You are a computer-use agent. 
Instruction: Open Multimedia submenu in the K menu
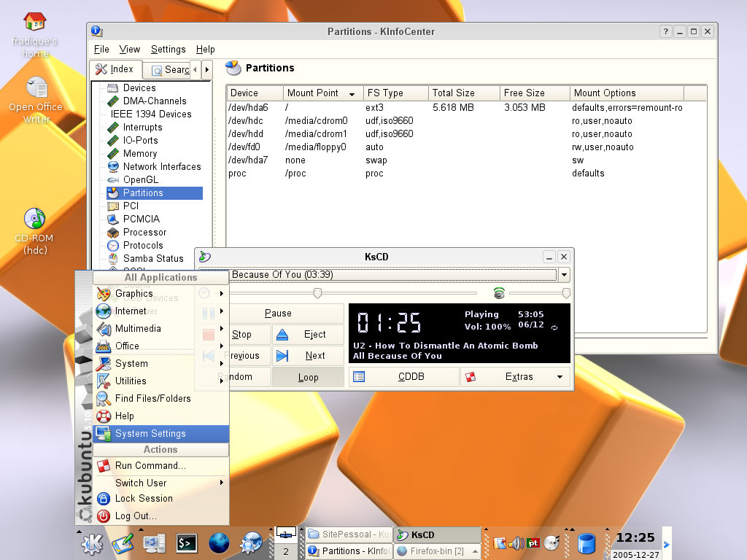tap(160, 329)
